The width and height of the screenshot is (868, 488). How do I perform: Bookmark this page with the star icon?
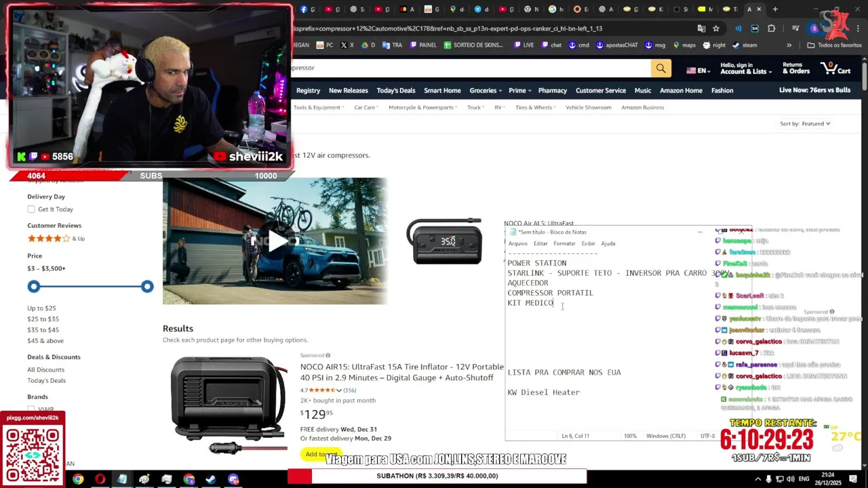[716, 28]
